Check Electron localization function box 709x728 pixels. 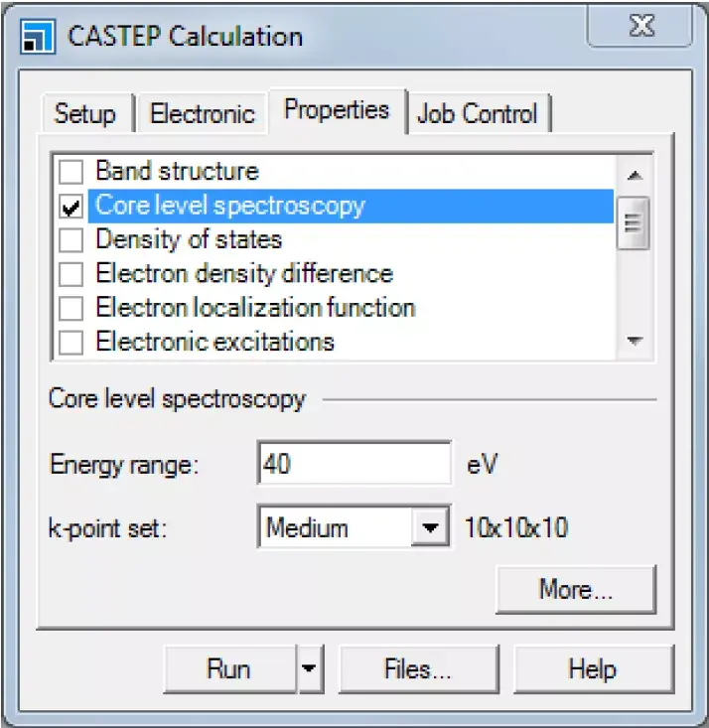[71, 309]
